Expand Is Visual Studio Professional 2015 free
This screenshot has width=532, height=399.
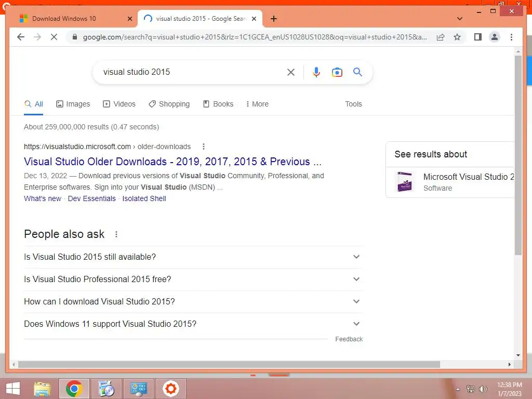[x=193, y=279]
